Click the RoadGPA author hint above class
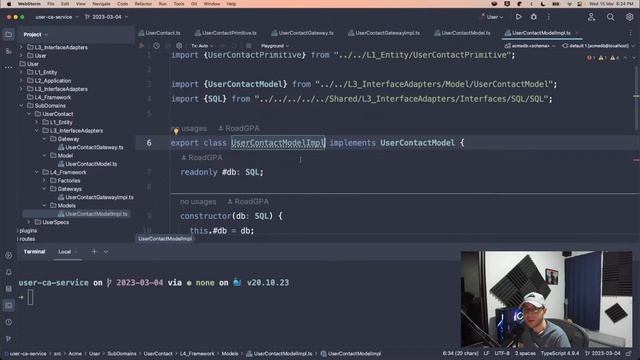640x360 pixels. 239,128
